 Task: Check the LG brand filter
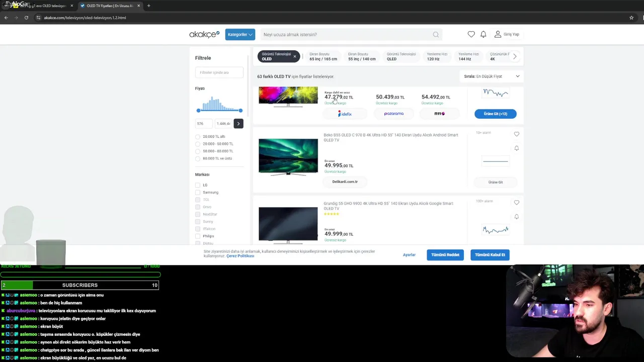point(198,185)
